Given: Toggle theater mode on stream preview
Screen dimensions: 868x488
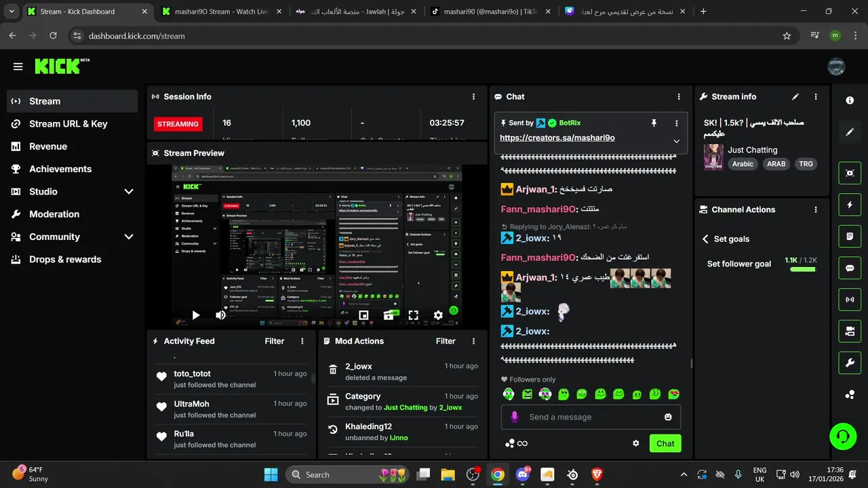Looking at the screenshot, I should coord(389,315).
